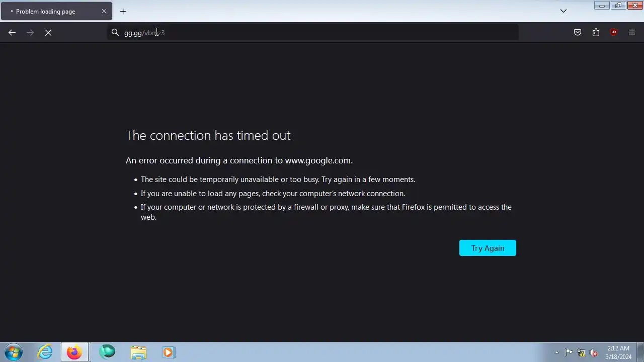
Task: Open the Extensions puzzle icon
Action: (596, 32)
